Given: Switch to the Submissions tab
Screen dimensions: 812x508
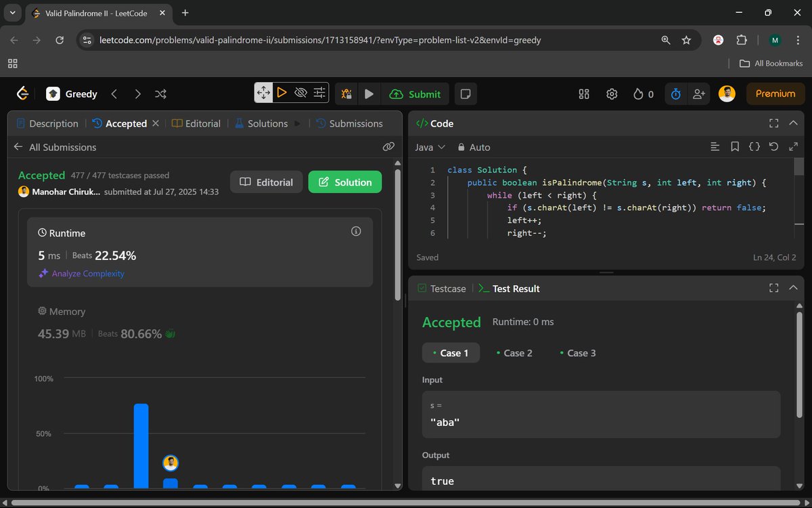Looking at the screenshot, I should pyautogui.click(x=349, y=123).
